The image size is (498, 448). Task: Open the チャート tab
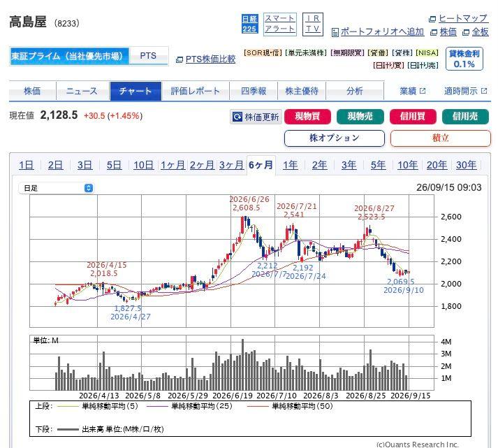[136, 91]
